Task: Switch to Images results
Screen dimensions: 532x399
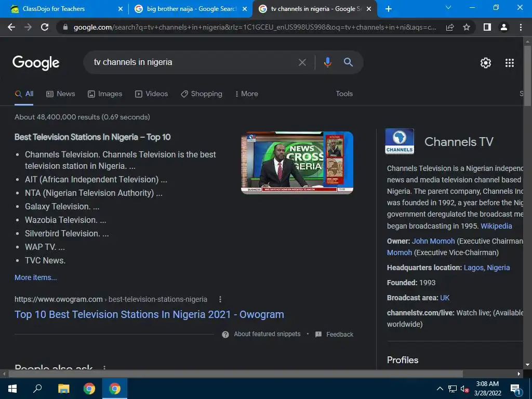Action: (105, 94)
